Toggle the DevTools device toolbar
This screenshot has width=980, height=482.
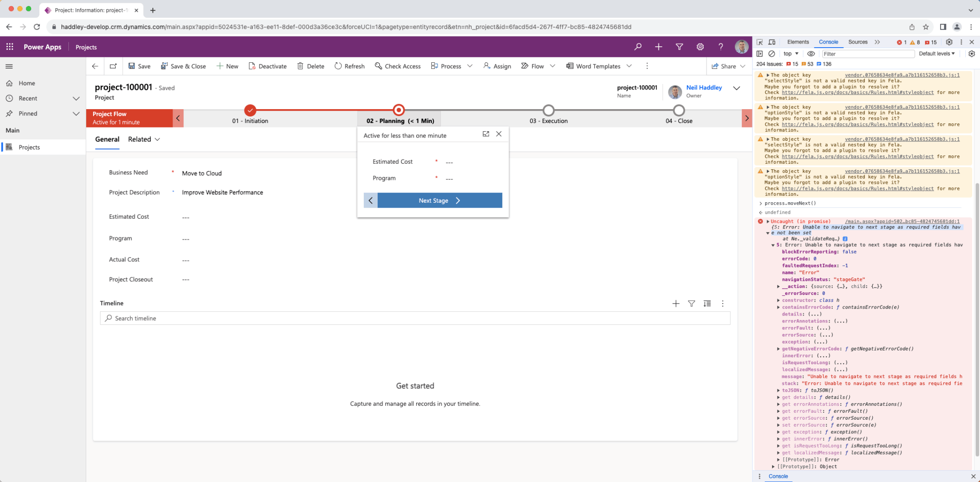(772, 42)
